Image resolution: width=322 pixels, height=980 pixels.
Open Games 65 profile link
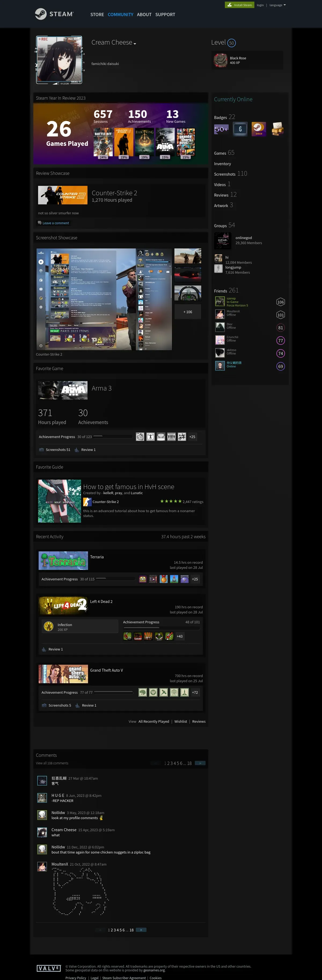(x=224, y=153)
